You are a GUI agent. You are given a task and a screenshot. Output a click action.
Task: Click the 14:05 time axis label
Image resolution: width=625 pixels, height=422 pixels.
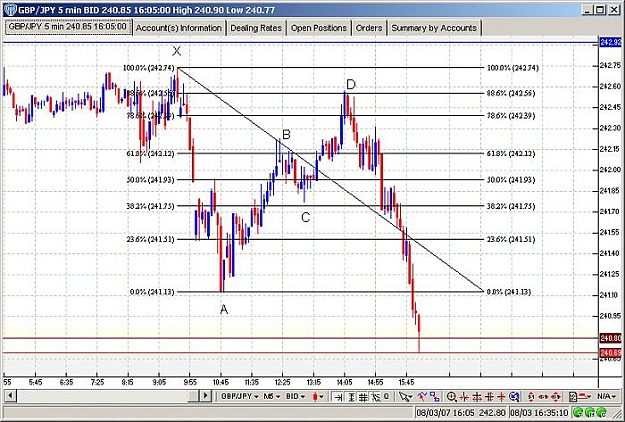(x=344, y=383)
